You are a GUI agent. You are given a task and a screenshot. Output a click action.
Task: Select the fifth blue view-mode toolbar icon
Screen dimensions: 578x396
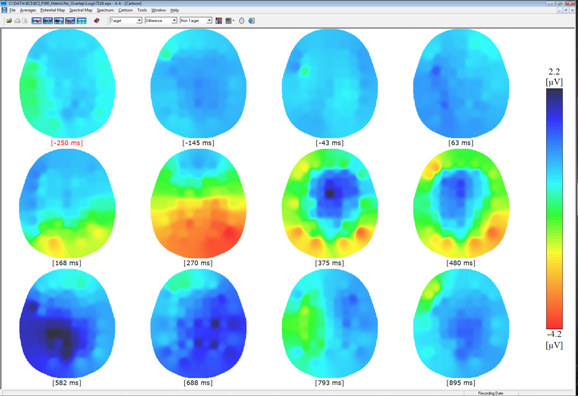tap(81, 21)
